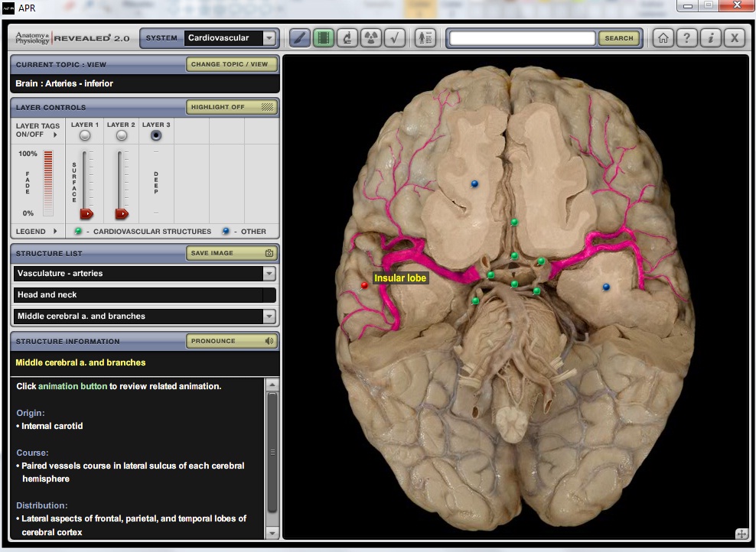Select the Layer 1 radio button
Screen dimensions: 756x552
click(85, 135)
